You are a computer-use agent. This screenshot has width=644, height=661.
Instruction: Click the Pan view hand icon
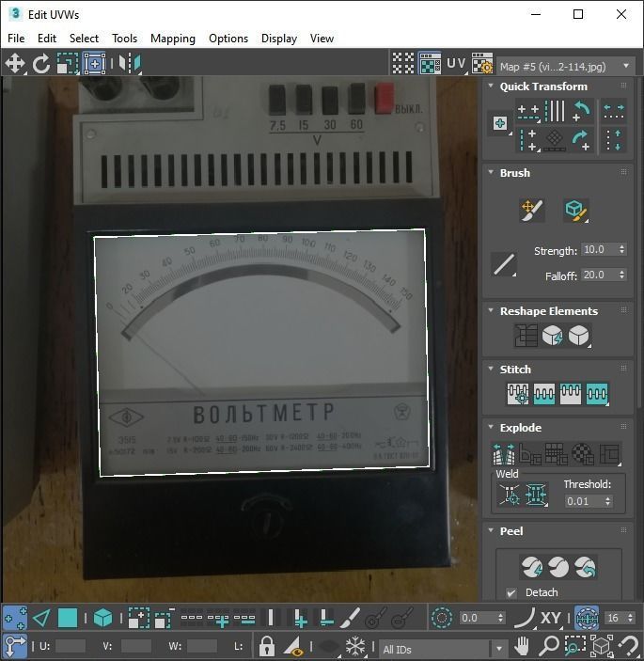[522, 645]
